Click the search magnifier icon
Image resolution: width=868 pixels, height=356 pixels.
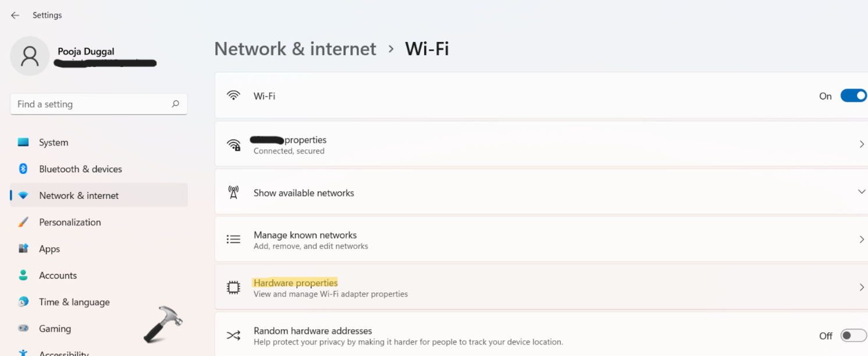tap(175, 104)
